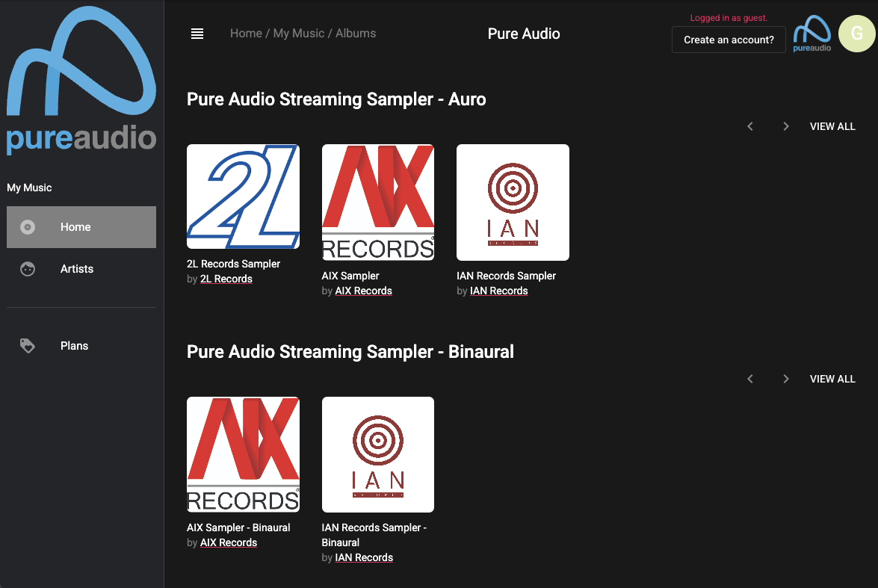Go to next page in Auro section
878x588 pixels.
pos(785,126)
